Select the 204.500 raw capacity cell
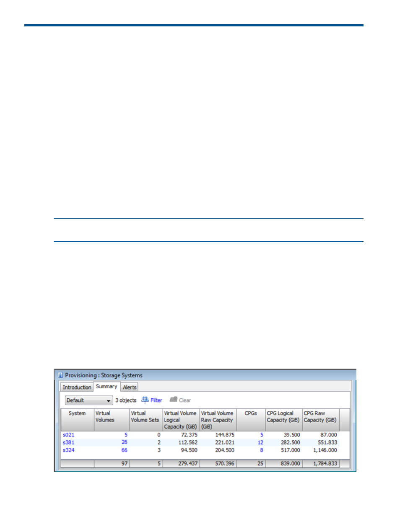This screenshot has width=400, height=532. pyautogui.click(x=218, y=450)
